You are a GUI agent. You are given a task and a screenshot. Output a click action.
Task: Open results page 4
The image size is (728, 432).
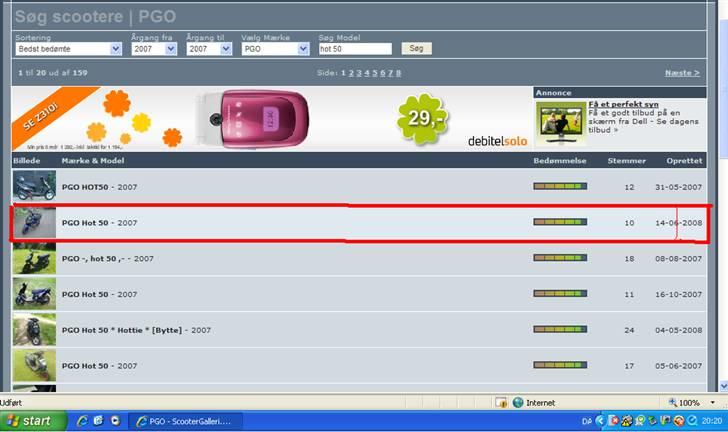[367, 73]
